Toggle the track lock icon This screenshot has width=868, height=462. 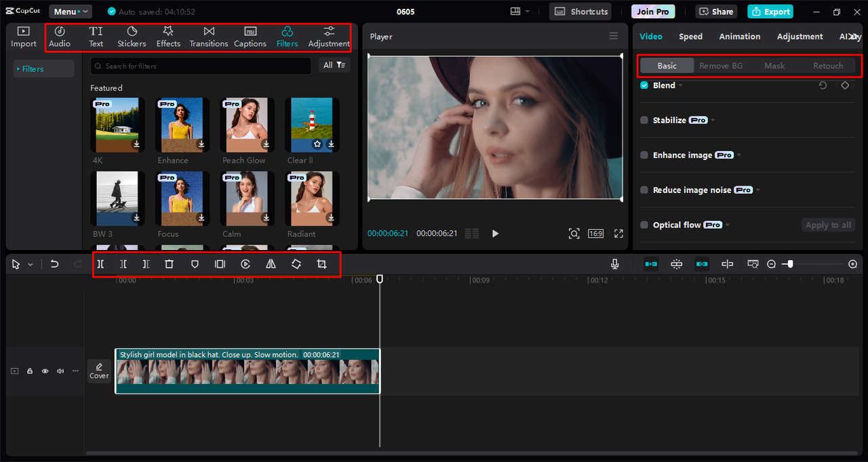click(30, 371)
